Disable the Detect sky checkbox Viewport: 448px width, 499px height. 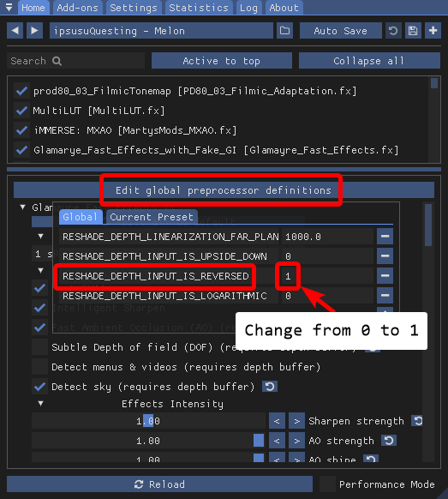coord(39,387)
